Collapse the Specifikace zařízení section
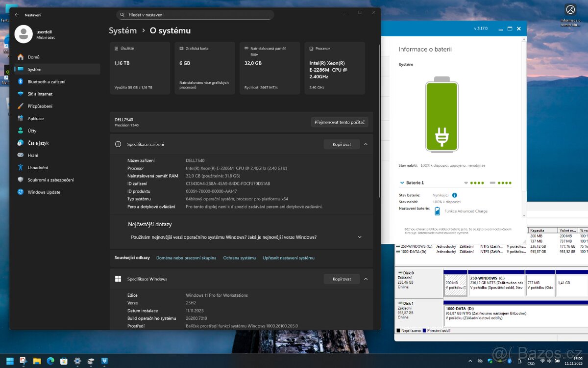588x368 pixels. (x=366, y=144)
